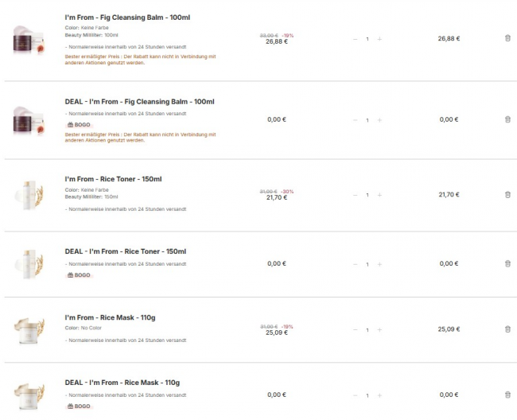This screenshot has width=517, height=420.
Task: Delete the Rice Toner 21,70 € item
Action: point(507,195)
